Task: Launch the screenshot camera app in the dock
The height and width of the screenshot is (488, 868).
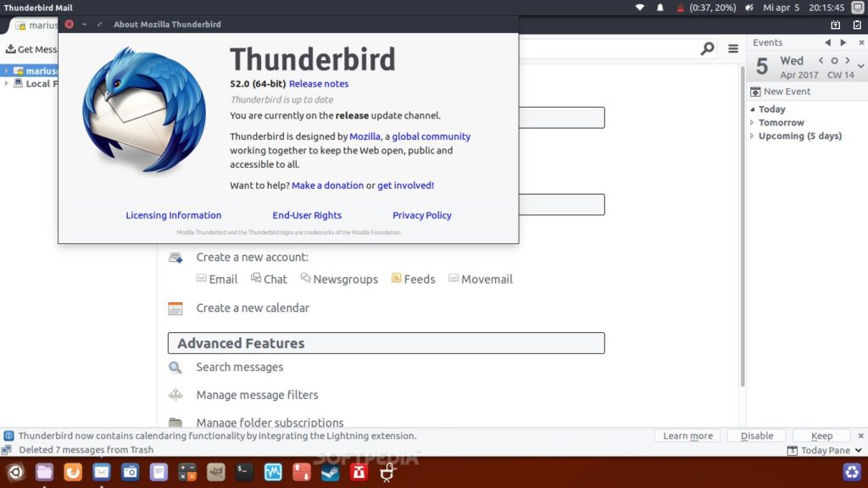Action: [130, 472]
